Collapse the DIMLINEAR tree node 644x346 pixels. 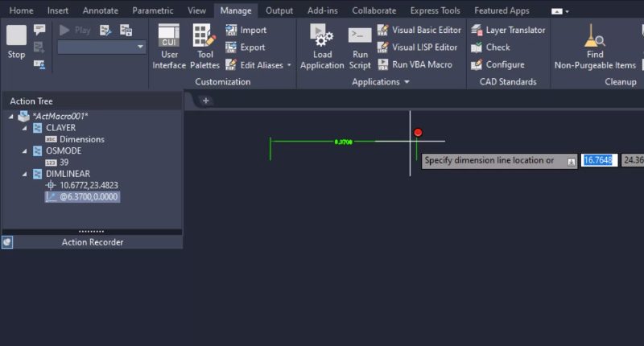(x=24, y=174)
